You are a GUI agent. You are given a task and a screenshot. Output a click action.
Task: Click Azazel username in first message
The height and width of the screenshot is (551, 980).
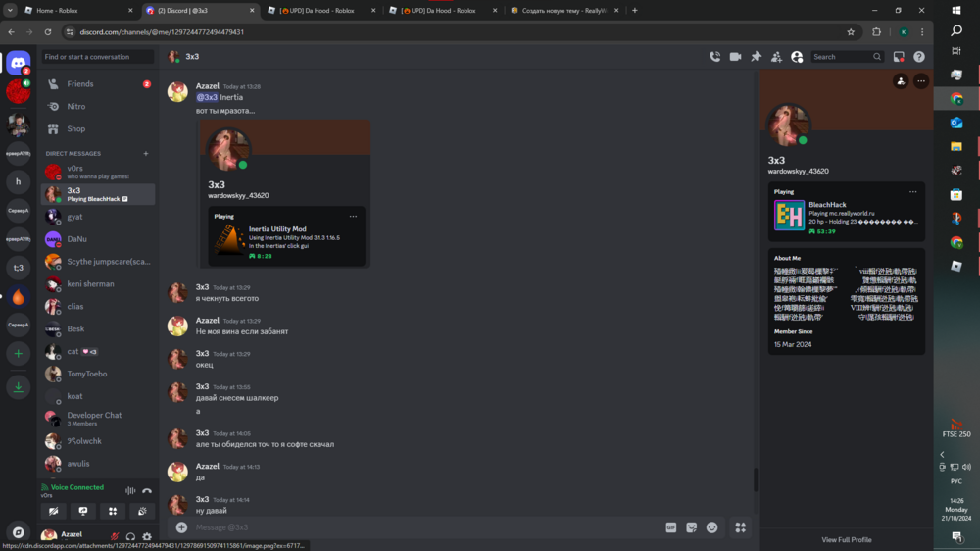[208, 86]
